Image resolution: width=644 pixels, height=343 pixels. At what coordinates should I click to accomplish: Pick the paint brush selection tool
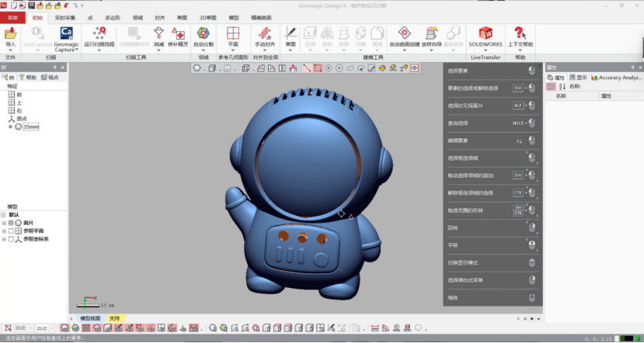(x=371, y=68)
